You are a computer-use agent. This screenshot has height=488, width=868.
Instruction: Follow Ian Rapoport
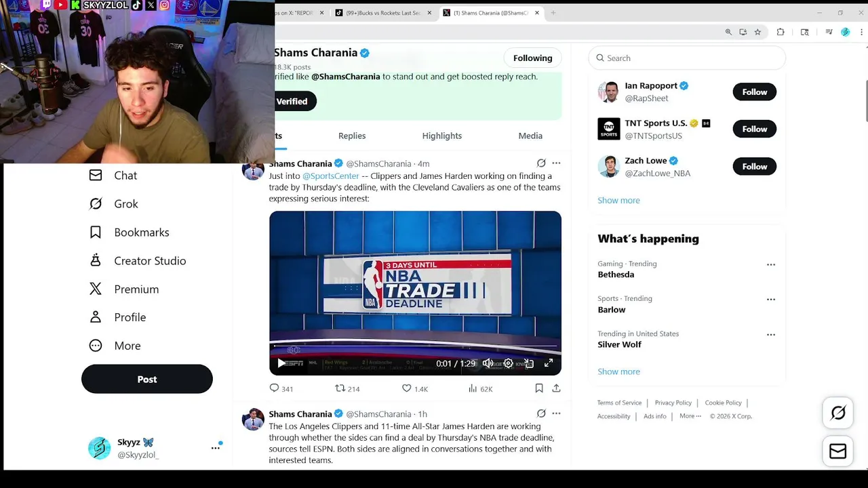754,92
